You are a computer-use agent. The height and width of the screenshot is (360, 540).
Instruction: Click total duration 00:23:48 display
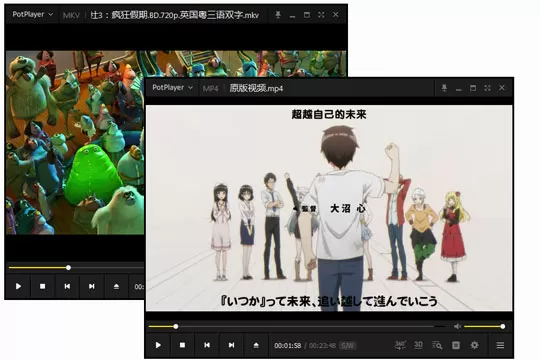click(322, 345)
